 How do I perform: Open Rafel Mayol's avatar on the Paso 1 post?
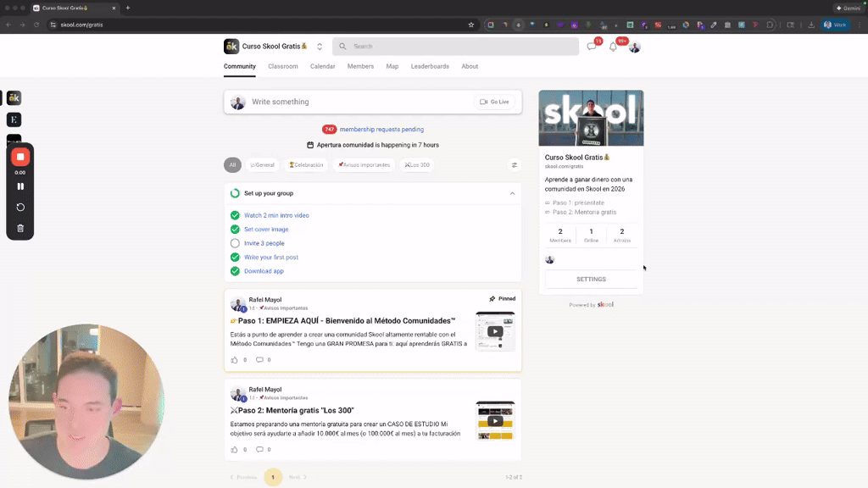click(238, 304)
